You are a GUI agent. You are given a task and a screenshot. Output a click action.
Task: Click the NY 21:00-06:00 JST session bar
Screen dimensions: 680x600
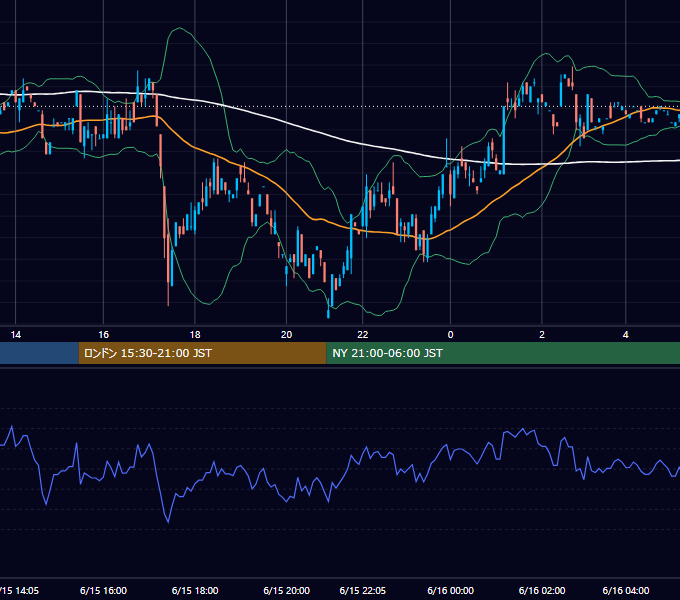503,353
